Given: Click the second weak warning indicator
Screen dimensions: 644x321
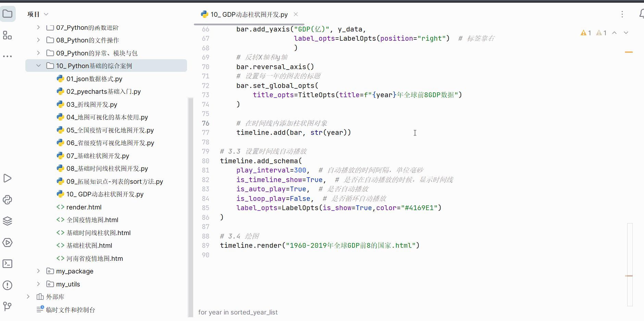Looking at the screenshot, I should [602, 33].
